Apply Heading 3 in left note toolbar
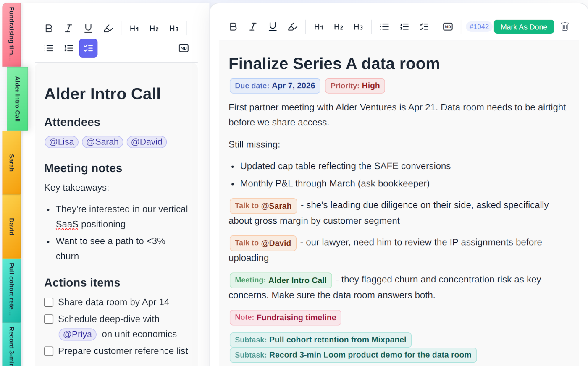The height and width of the screenshot is (366, 588). point(174,29)
